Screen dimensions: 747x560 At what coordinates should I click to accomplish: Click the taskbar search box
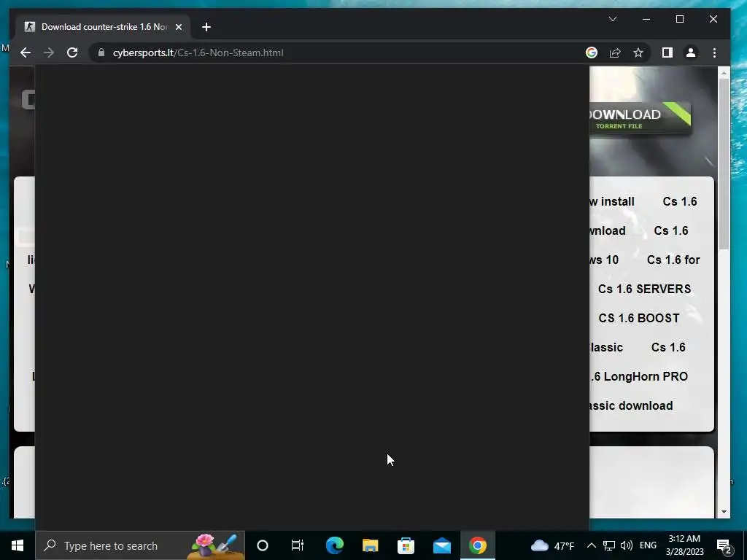tap(140, 545)
